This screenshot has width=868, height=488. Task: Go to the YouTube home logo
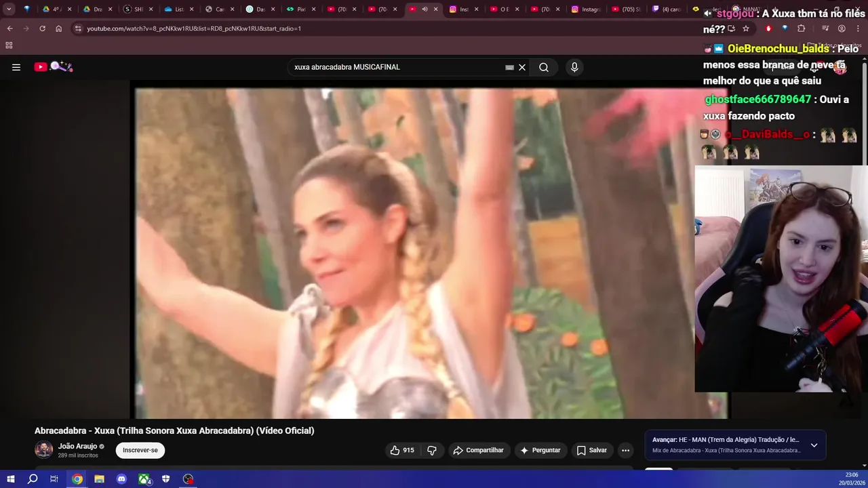click(x=54, y=66)
